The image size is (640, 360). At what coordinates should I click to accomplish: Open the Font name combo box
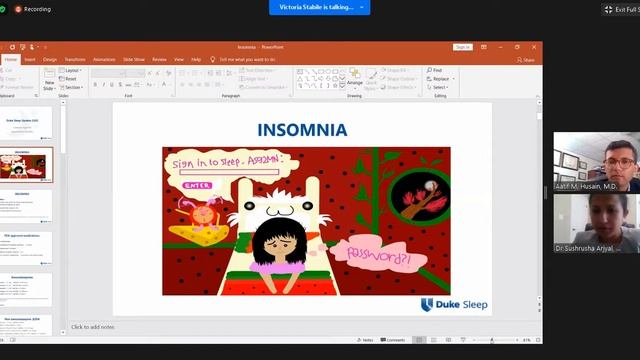coord(109,73)
